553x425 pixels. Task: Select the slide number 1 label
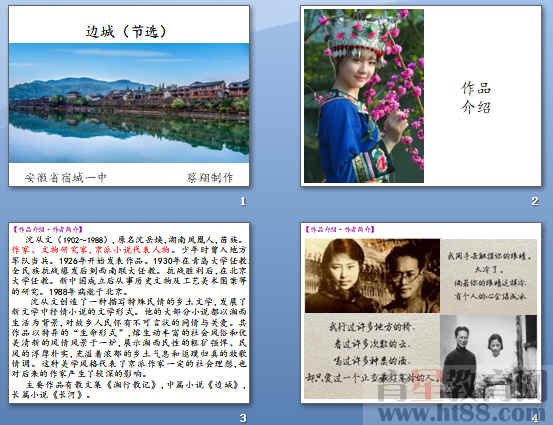[x=243, y=201]
